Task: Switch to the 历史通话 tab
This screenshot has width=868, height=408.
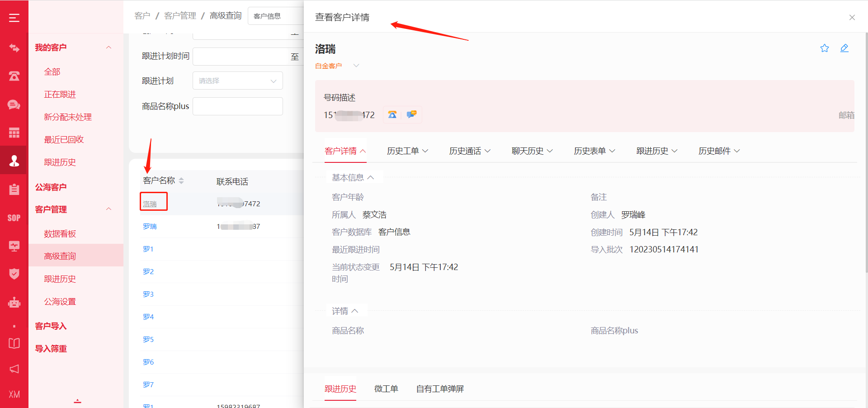Action: tap(469, 151)
